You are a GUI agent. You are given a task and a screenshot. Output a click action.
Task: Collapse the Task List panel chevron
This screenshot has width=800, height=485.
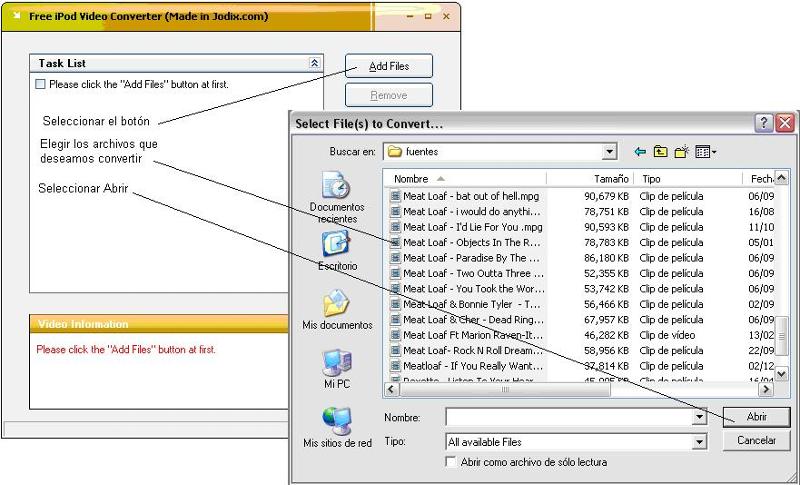point(315,63)
